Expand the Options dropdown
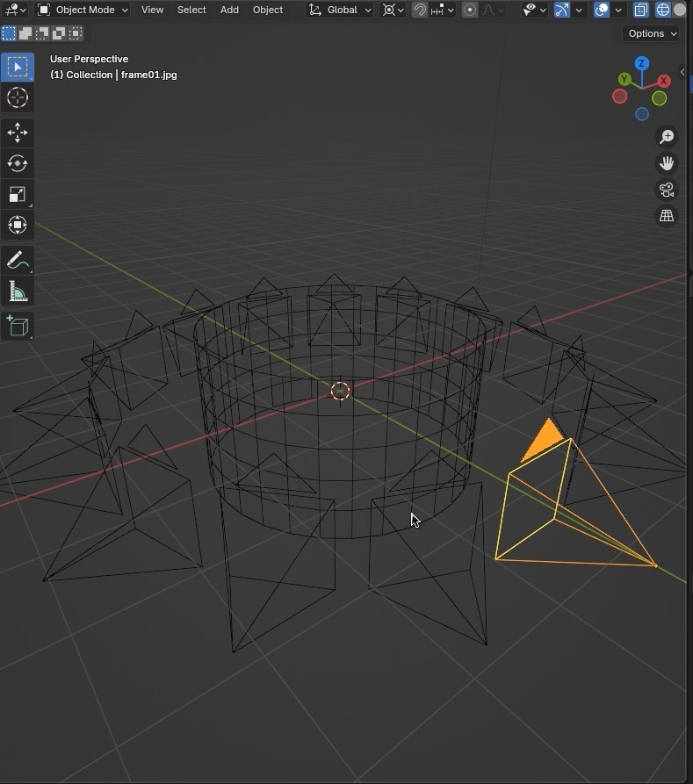 [652, 33]
